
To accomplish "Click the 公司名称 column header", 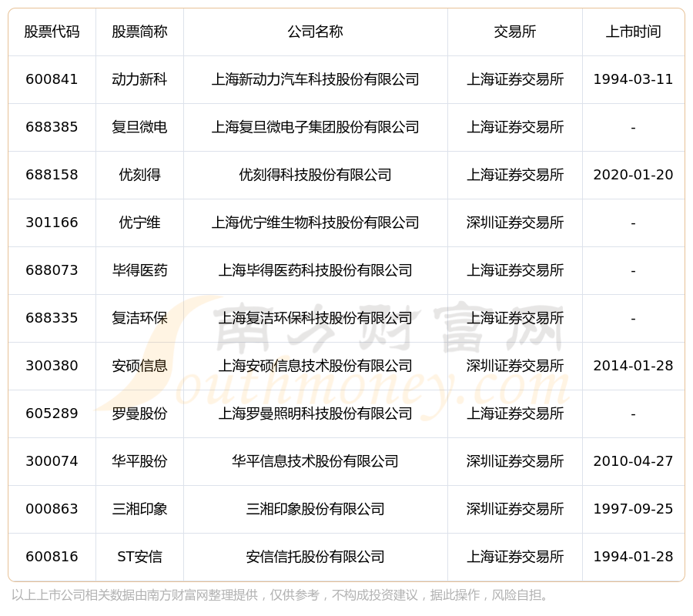I will [x=315, y=32].
